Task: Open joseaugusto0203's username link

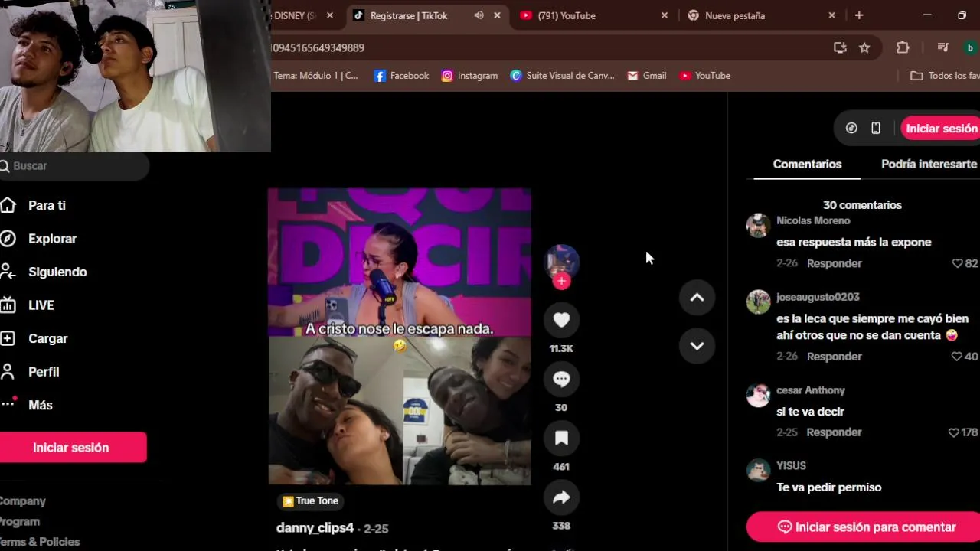Action: tap(818, 297)
